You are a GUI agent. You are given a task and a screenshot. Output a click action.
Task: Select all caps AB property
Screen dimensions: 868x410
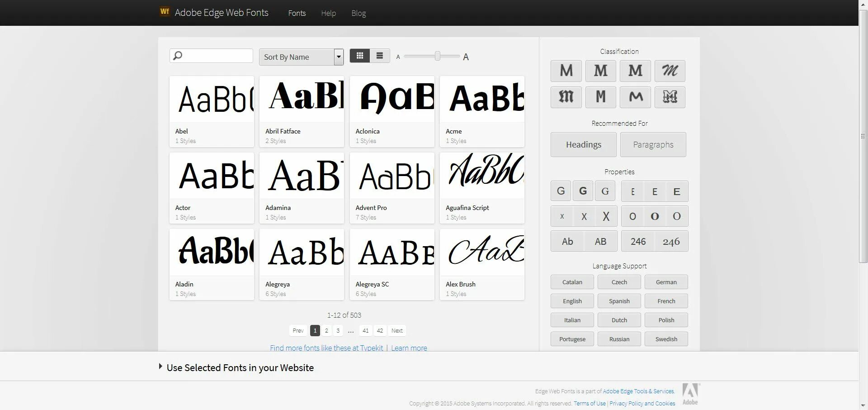601,241
